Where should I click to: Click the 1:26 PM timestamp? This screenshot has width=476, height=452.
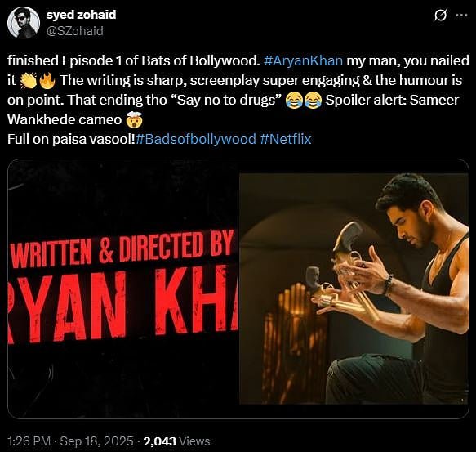[x=29, y=441]
